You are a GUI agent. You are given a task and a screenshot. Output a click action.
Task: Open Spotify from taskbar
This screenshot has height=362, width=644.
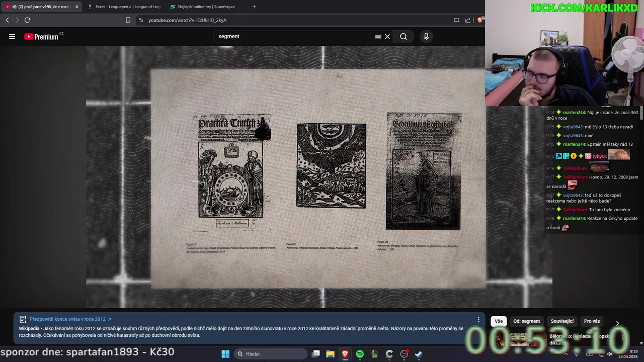360,354
